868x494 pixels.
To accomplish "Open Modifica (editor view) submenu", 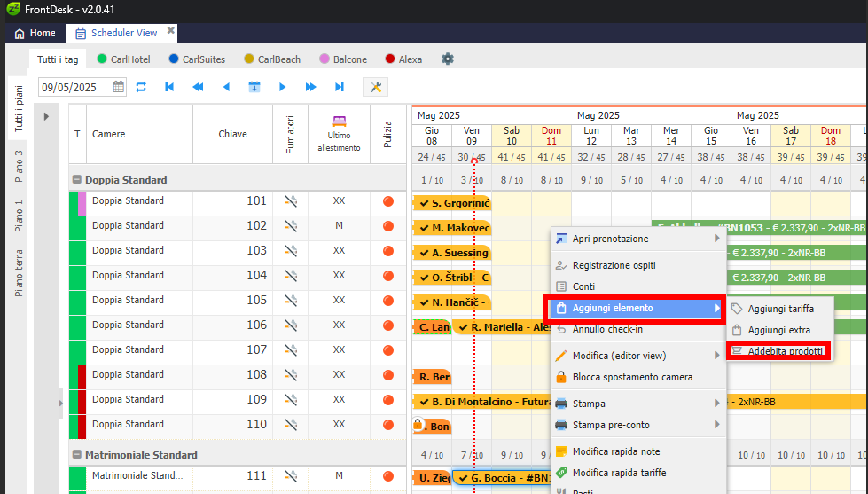I will tap(639, 356).
